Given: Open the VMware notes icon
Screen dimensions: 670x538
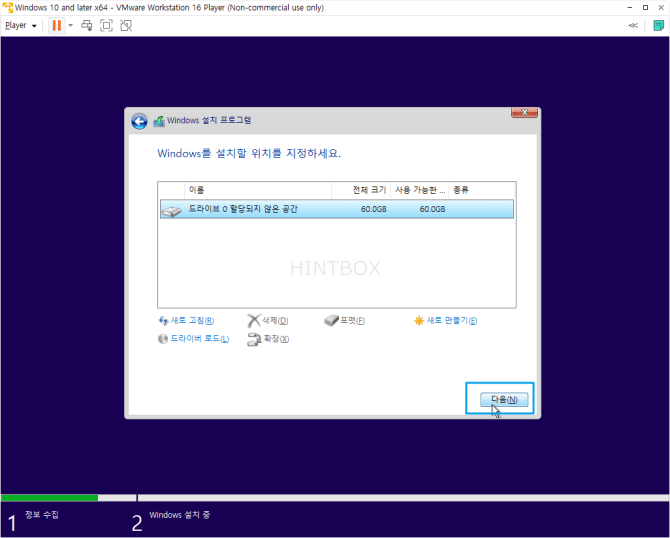Looking at the screenshot, I should [x=658, y=26].
